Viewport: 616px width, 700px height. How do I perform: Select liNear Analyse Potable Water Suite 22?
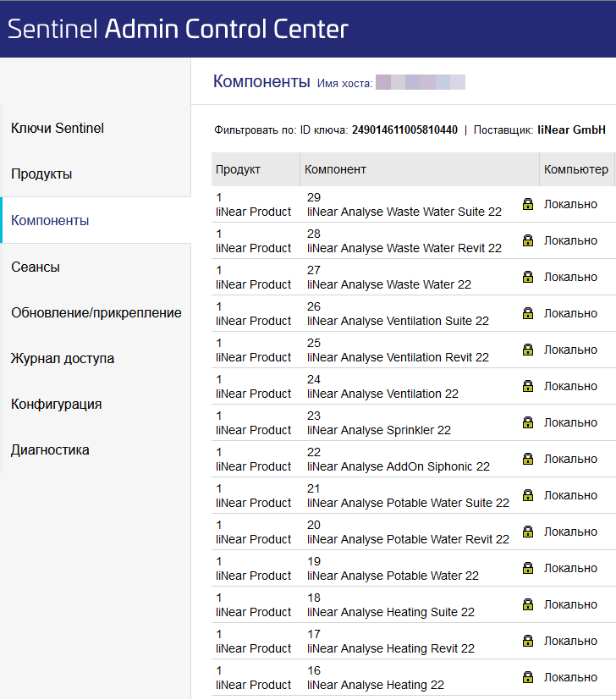[409, 503]
